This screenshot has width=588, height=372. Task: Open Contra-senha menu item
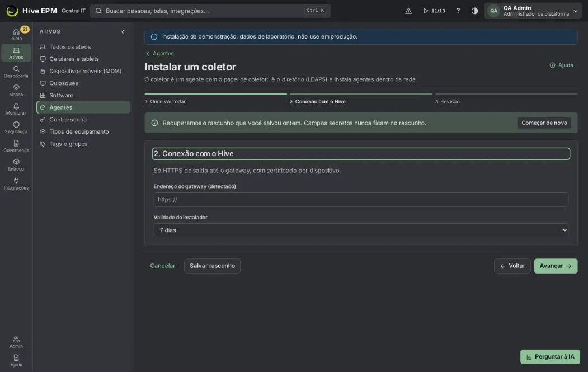(83, 120)
